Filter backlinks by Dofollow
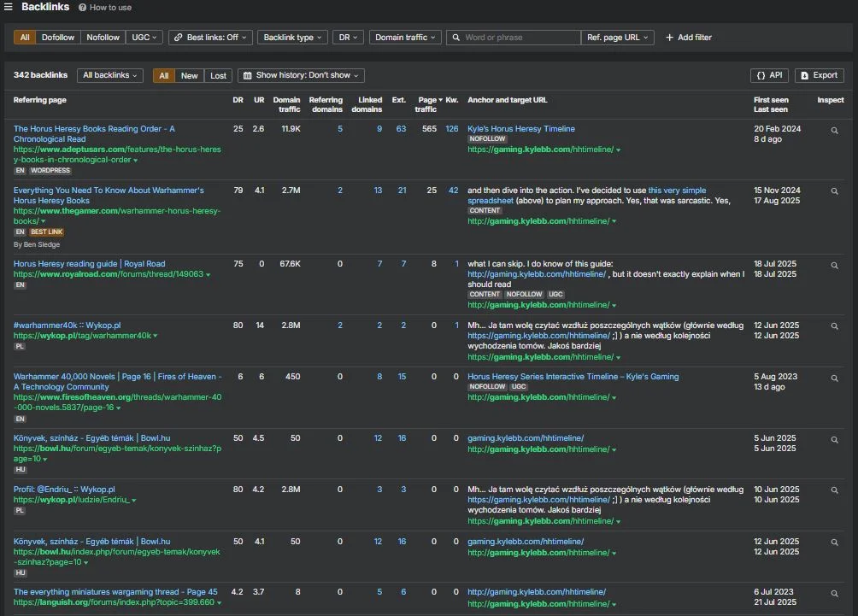The image size is (858, 616). 58,38
